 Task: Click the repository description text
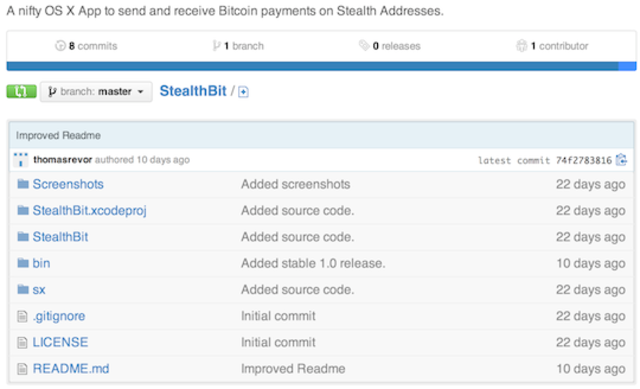225,11
